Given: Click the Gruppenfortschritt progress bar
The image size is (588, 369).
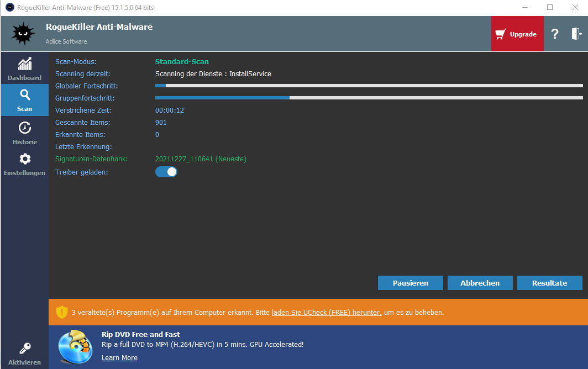Looking at the screenshot, I should tap(369, 98).
